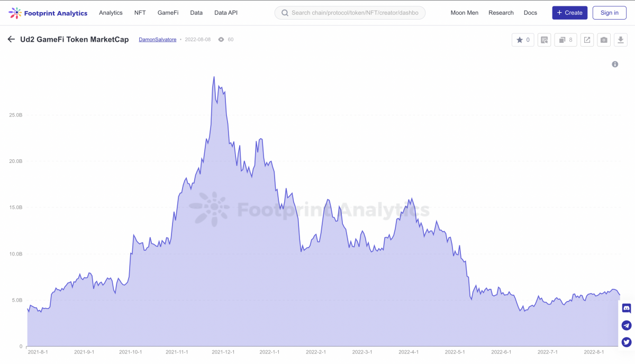The height and width of the screenshot is (364, 635).
Task: Open the Data API section
Action: 226,13
